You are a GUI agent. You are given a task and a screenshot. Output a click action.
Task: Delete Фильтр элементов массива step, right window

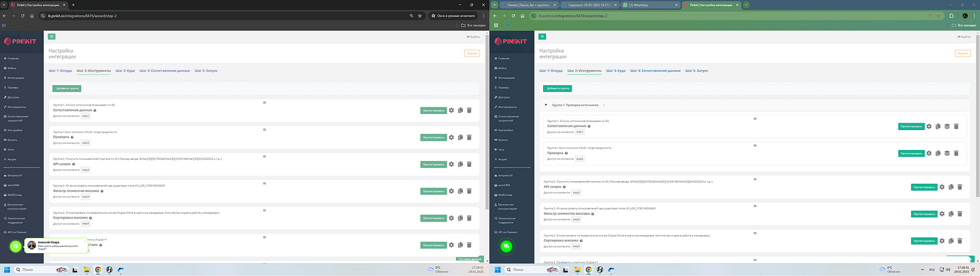[x=960, y=214]
